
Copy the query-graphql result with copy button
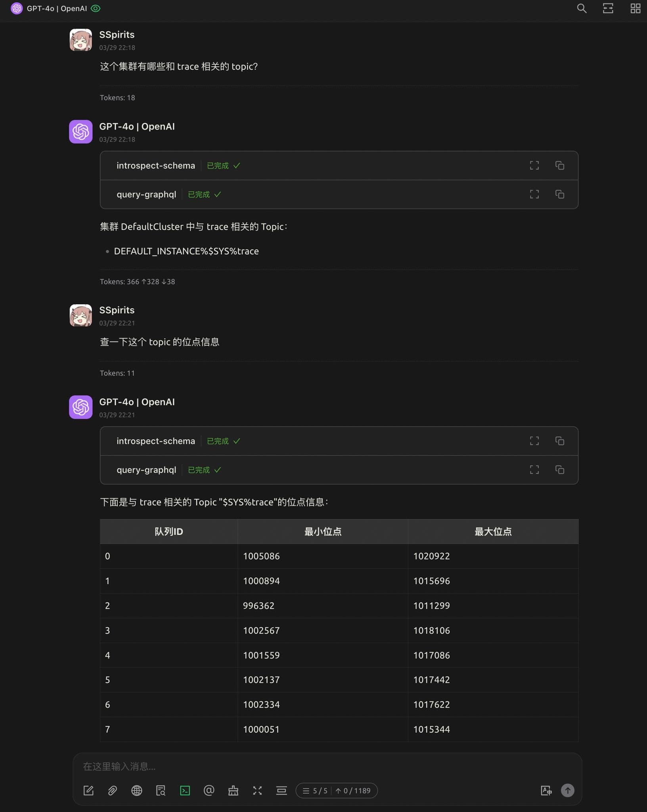(x=560, y=194)
